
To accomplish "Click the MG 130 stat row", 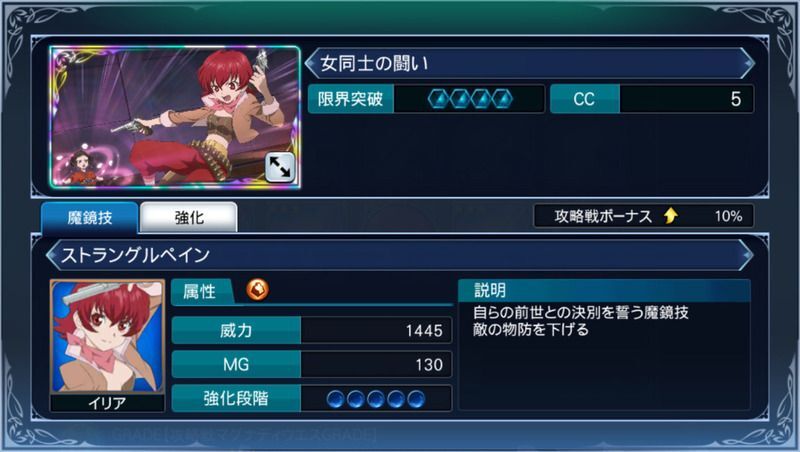I will [x=312, y=364].
